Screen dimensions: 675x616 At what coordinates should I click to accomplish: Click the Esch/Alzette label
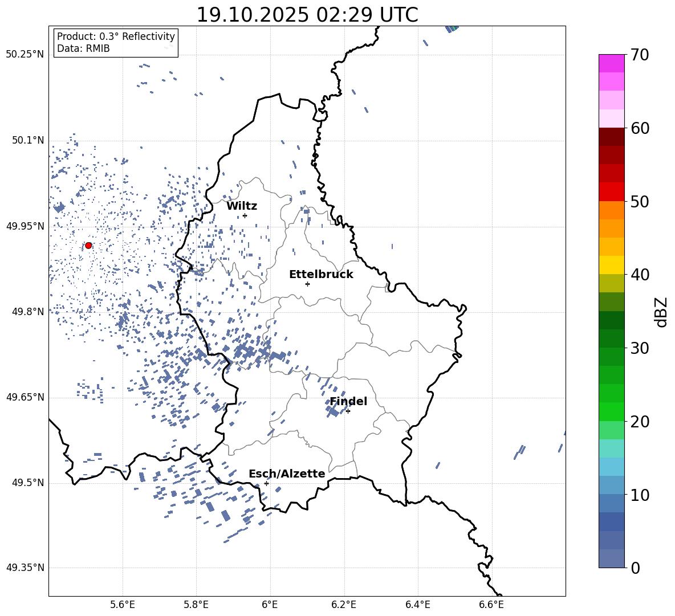(x=287, y=474)
